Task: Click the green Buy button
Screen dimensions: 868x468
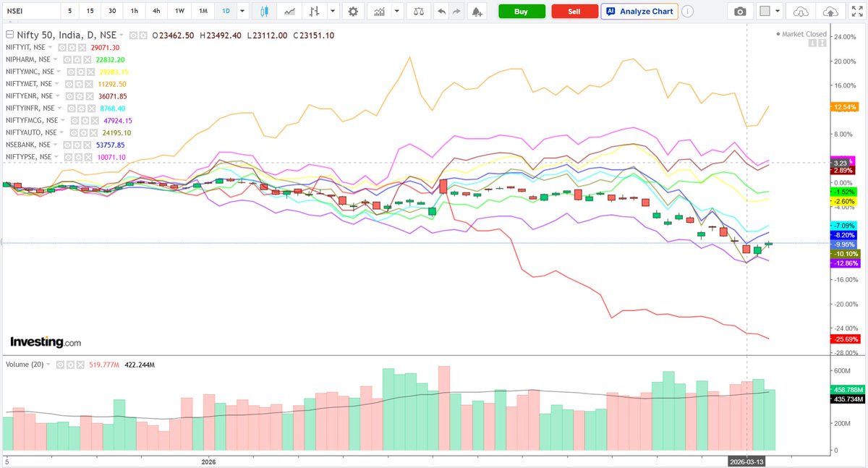Action: pos(521,12)
